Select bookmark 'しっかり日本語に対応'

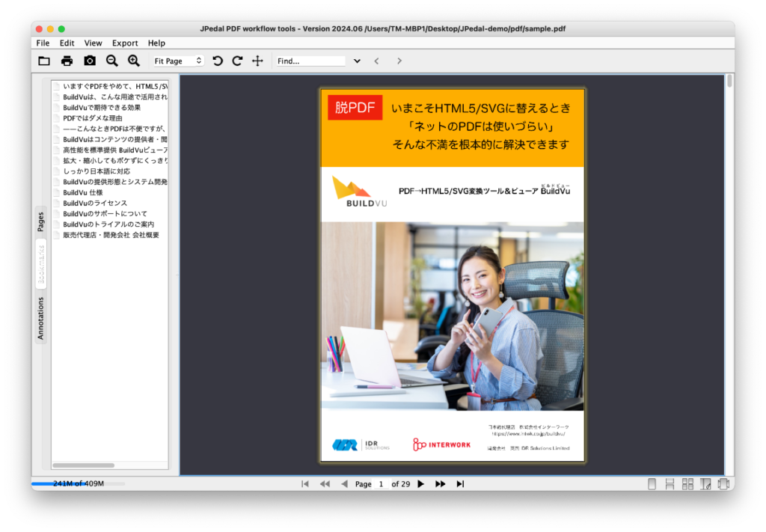point(92,171)
